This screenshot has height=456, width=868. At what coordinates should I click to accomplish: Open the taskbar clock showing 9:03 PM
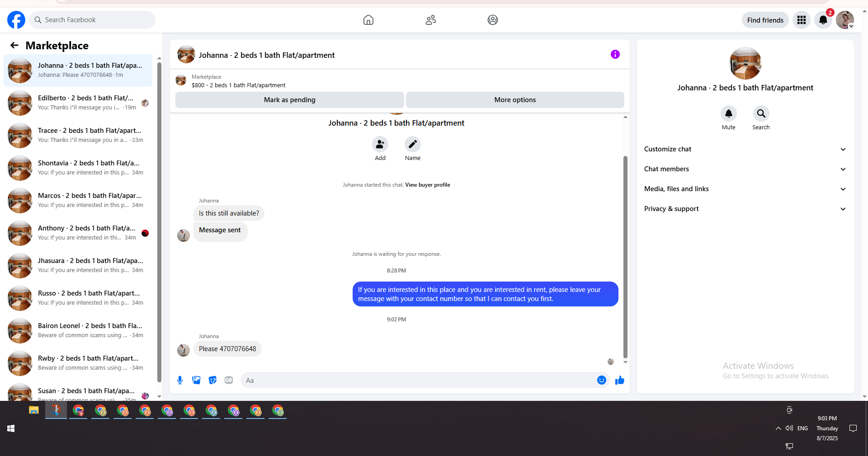point(827,428)
